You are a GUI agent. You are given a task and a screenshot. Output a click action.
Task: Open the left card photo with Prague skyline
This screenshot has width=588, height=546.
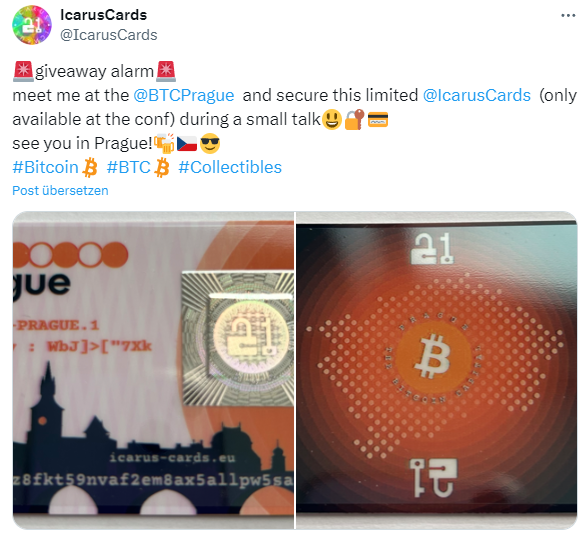153,370
